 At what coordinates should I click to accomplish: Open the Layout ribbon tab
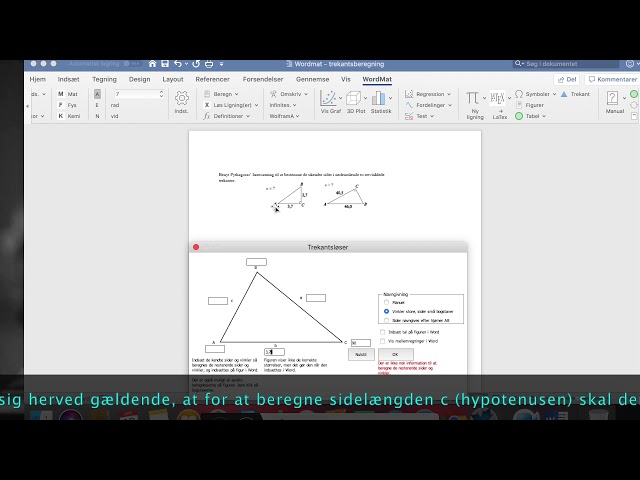tap(173, 79)
